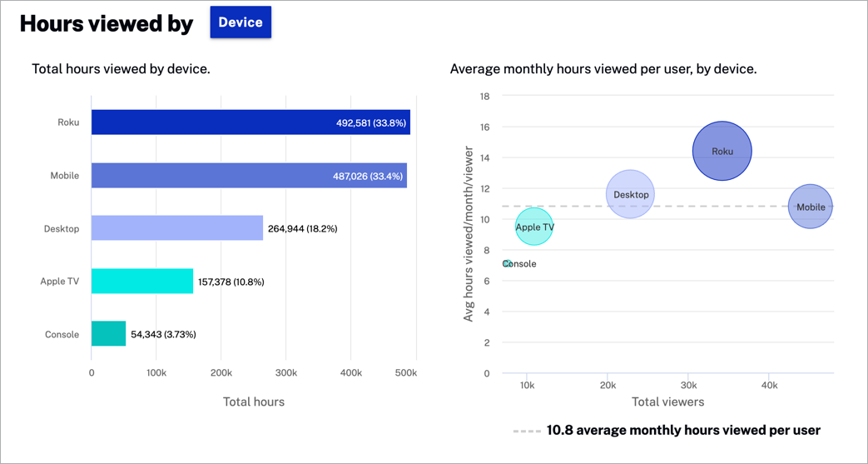
Task: Click the dashed average line legend entry
Action: pyautogui.click(x=667, y=431)
